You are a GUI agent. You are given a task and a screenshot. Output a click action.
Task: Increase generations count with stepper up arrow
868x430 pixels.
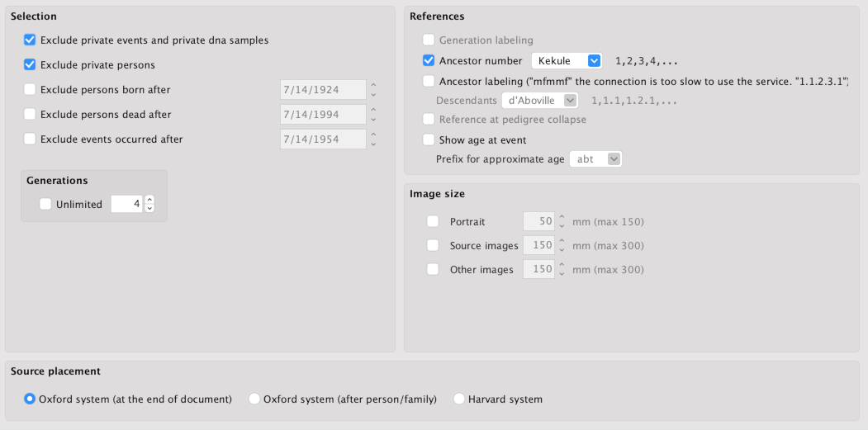point(149,200)
